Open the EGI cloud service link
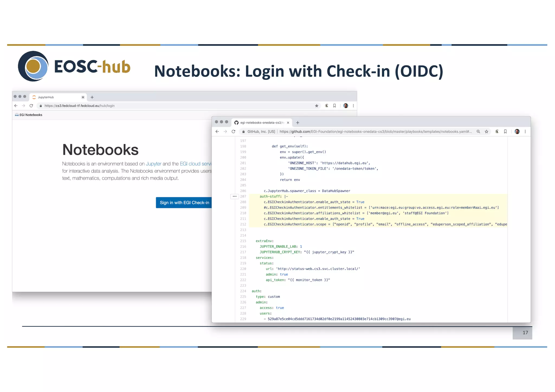Viewport: 555px width, 392px height. tap(196, 164)
